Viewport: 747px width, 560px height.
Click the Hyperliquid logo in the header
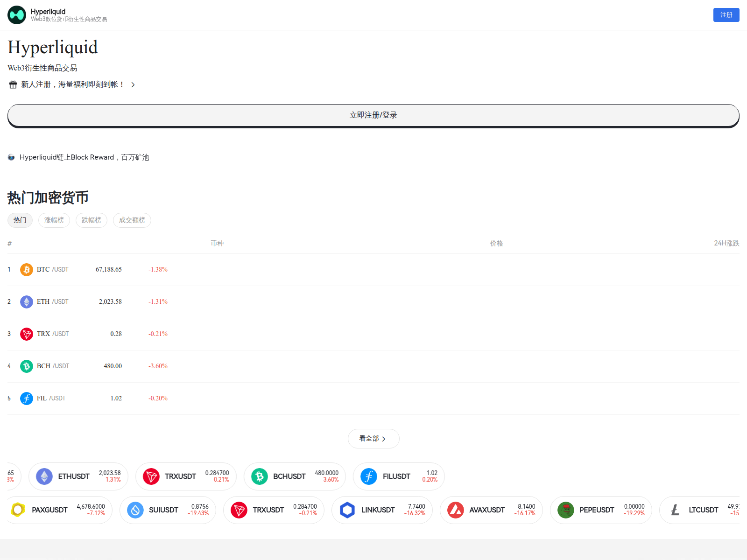click(17, 14)
